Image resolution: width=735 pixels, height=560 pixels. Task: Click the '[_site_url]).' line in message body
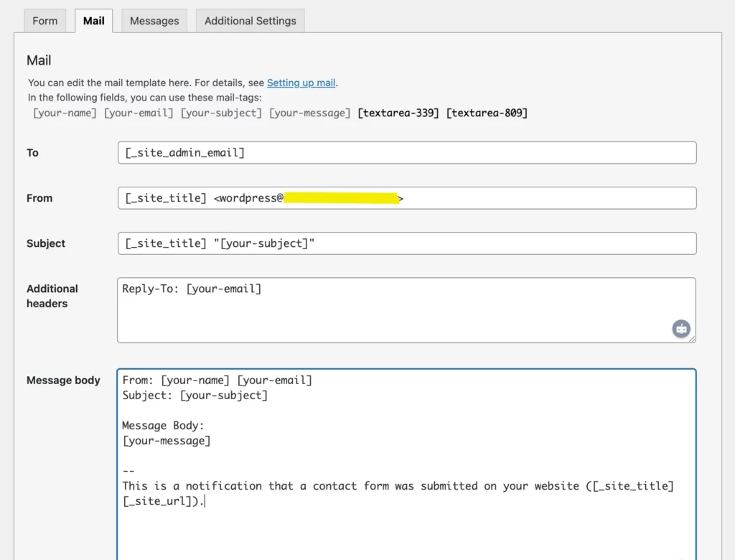[x=163, y=501]
